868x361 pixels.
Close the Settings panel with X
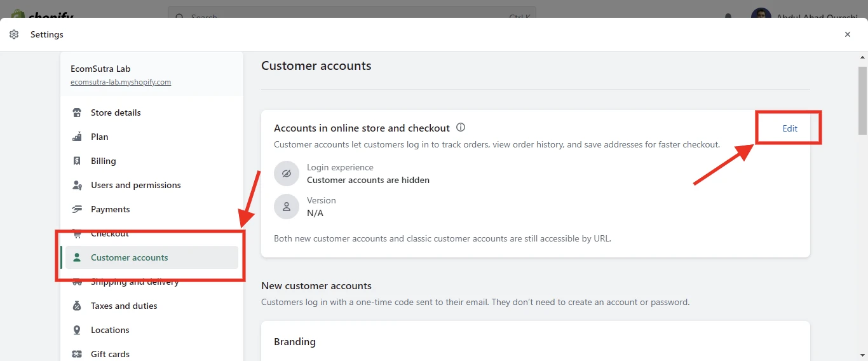848,34
